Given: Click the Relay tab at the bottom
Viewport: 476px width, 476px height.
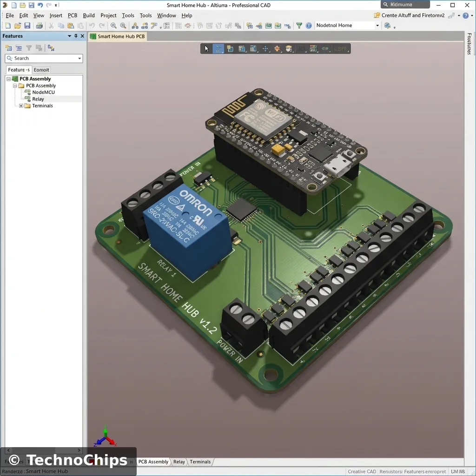Looking at the screenshot, I should click(179, 462).
